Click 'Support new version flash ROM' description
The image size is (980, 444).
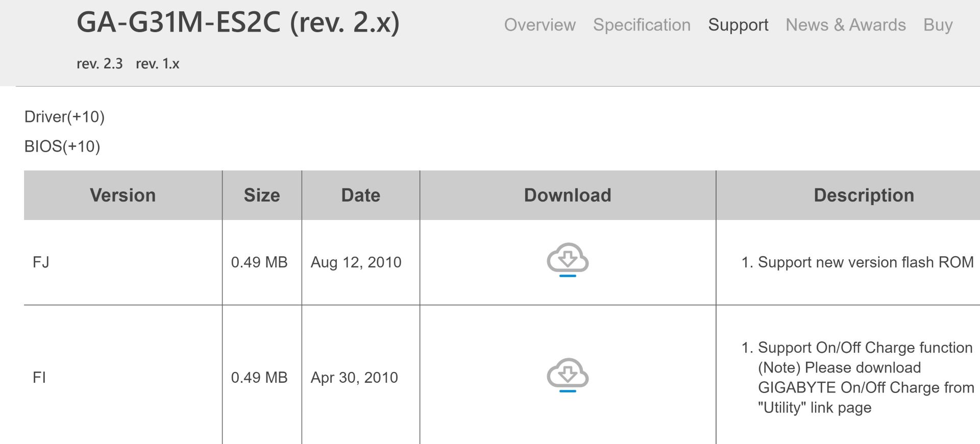click(866, 262)
